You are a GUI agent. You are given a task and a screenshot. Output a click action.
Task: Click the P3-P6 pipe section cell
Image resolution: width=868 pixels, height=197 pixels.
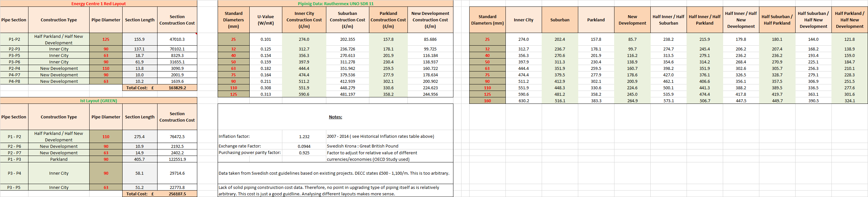coord(14,62)
